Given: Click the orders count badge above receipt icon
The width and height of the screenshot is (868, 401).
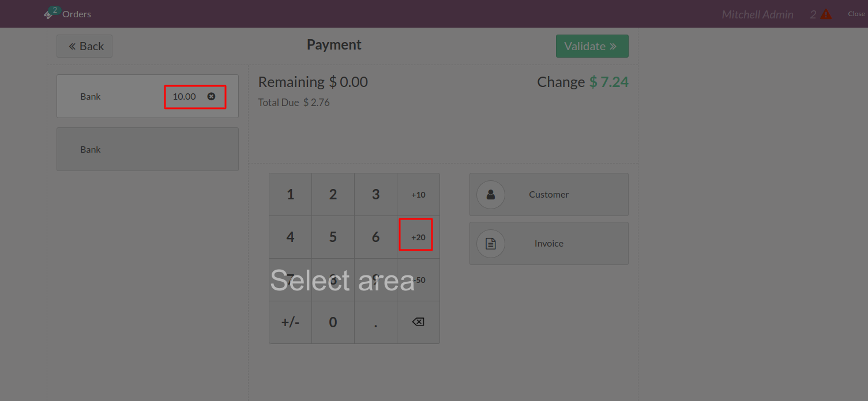Looking at the screenshot, I should pos(54,9).
